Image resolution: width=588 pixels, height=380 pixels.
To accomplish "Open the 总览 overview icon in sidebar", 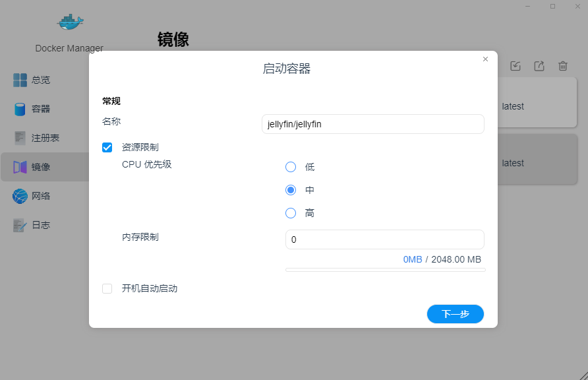I will 20,80.
